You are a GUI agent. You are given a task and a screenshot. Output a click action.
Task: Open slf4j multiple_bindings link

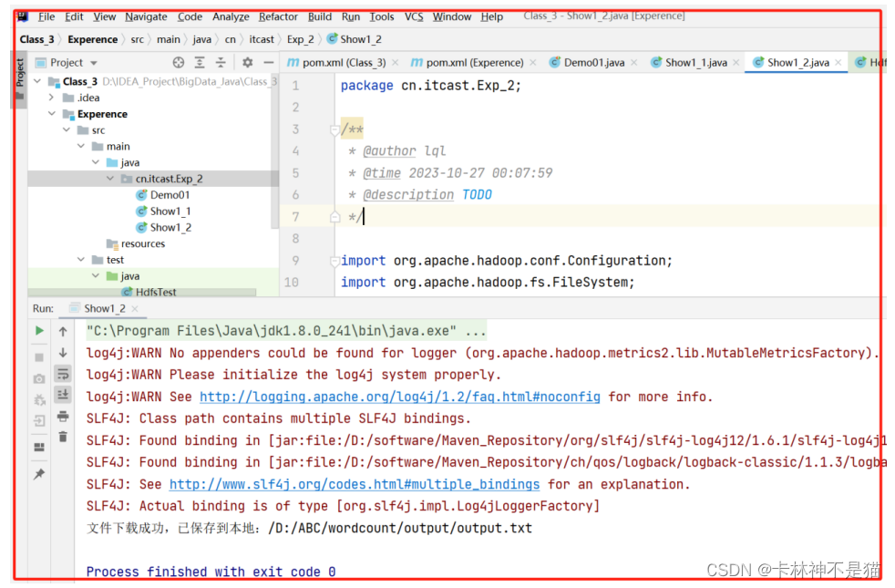[355, 484]
